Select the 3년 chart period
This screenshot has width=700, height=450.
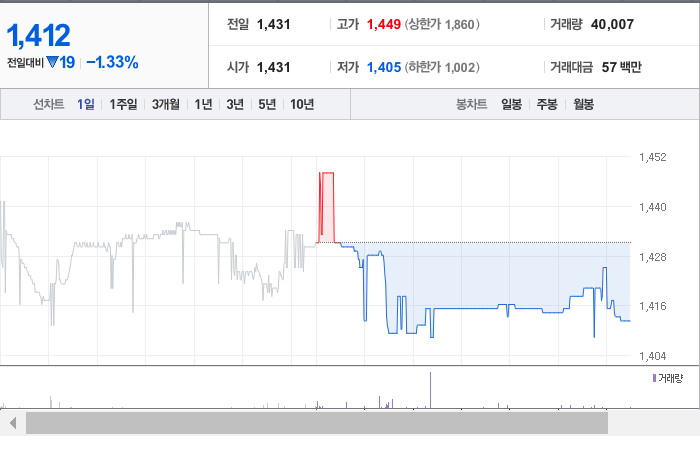(x=235, y=104)
